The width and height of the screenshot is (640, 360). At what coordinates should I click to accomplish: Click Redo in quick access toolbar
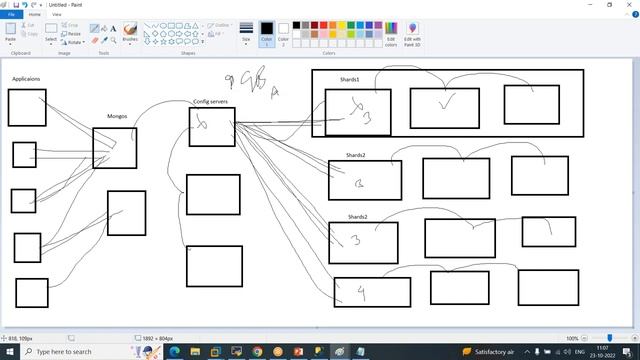[33, 5]
